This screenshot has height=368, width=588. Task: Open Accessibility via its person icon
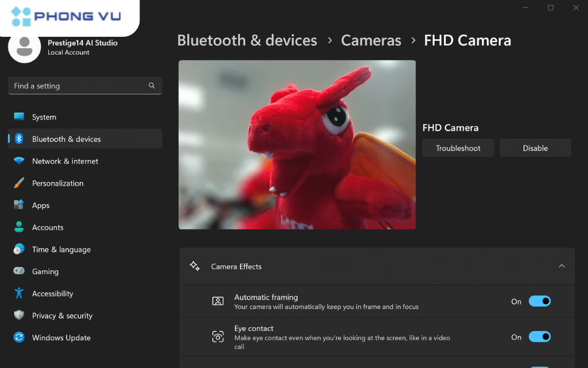tap(19, 293)
